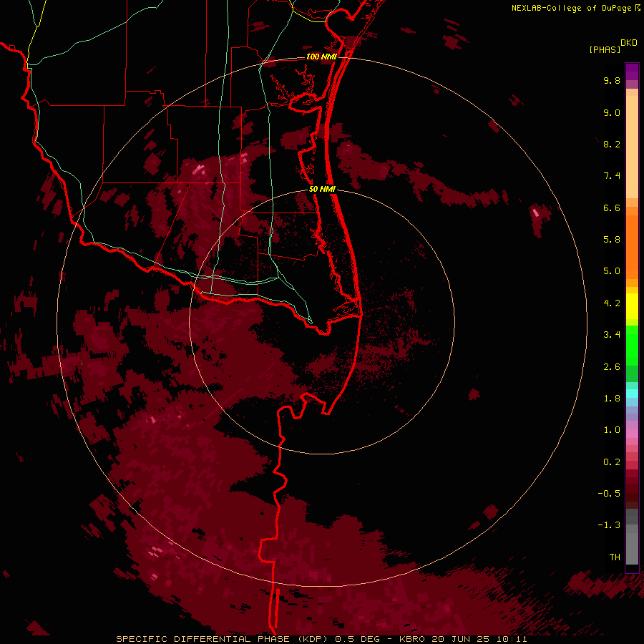Click the 3.4 scale label
644x644 pixels.
[x=612, y=335]
